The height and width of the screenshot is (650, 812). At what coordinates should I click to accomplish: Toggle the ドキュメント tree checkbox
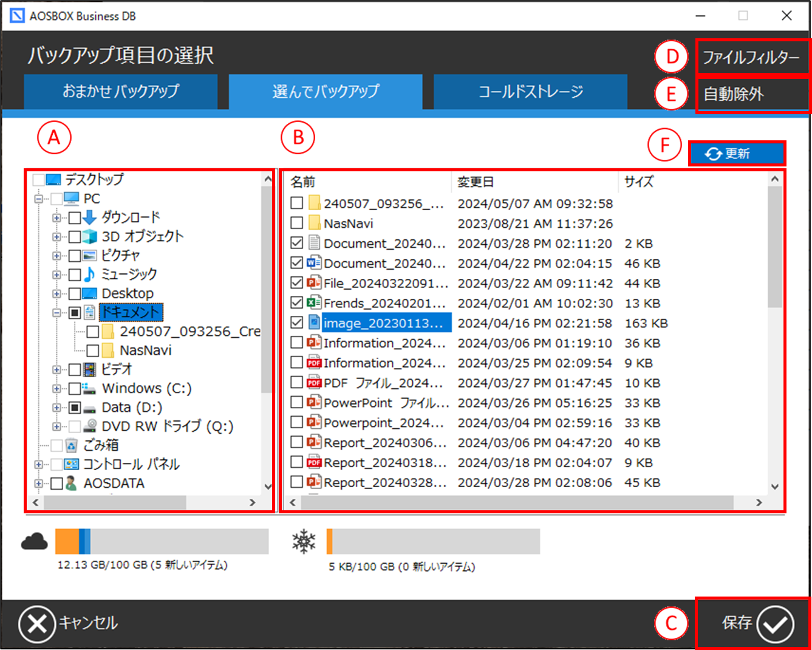pos(75,313)
